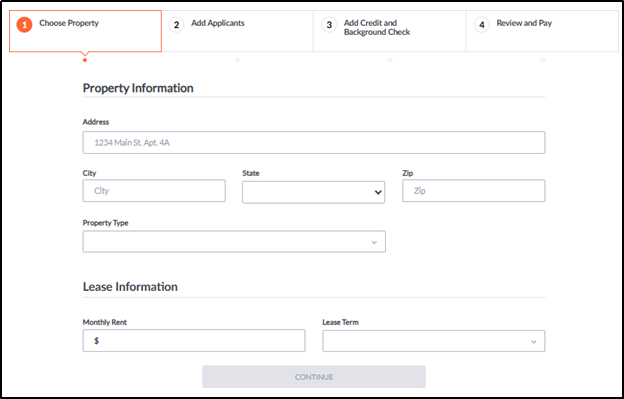Screen dimensions: 624x399
Task: Focus the Address input field
Action: tap(314, 142)
